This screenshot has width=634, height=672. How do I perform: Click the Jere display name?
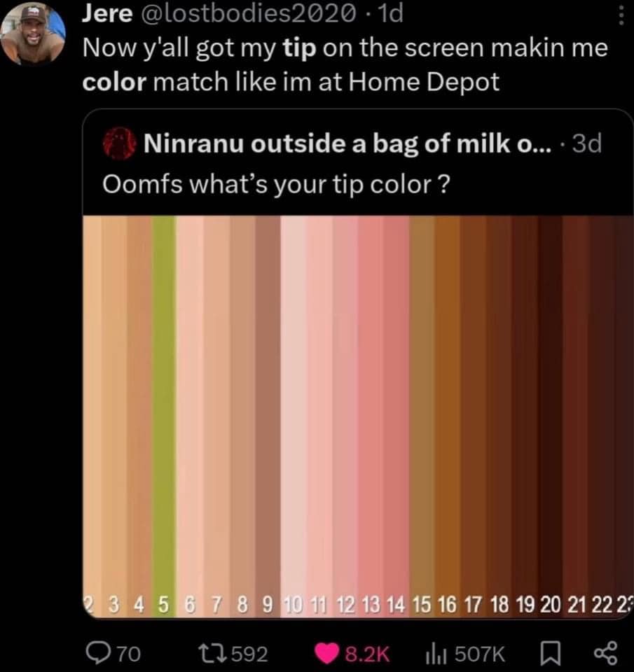tap(102, 14)
